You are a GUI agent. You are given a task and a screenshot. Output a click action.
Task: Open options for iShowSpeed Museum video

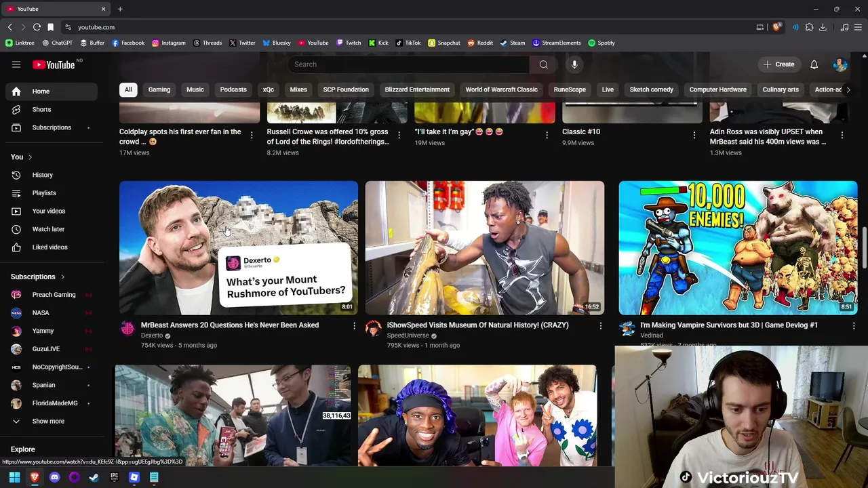point(600,326)
